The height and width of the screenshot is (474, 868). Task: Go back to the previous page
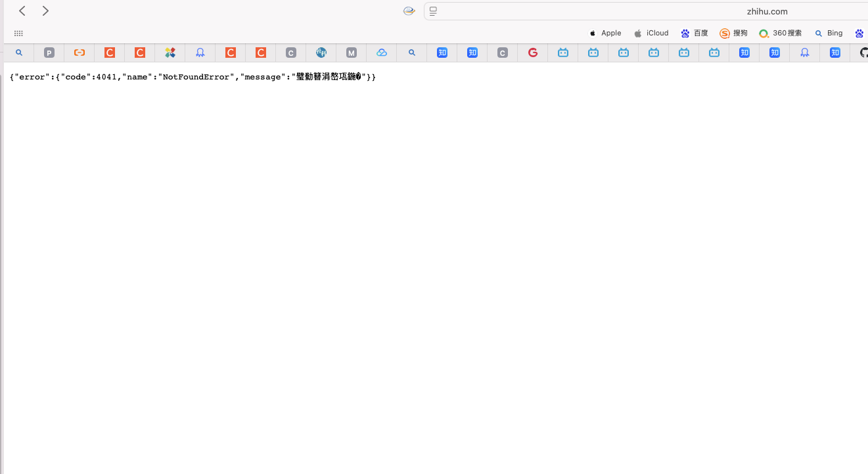click(x=22, y=11)
